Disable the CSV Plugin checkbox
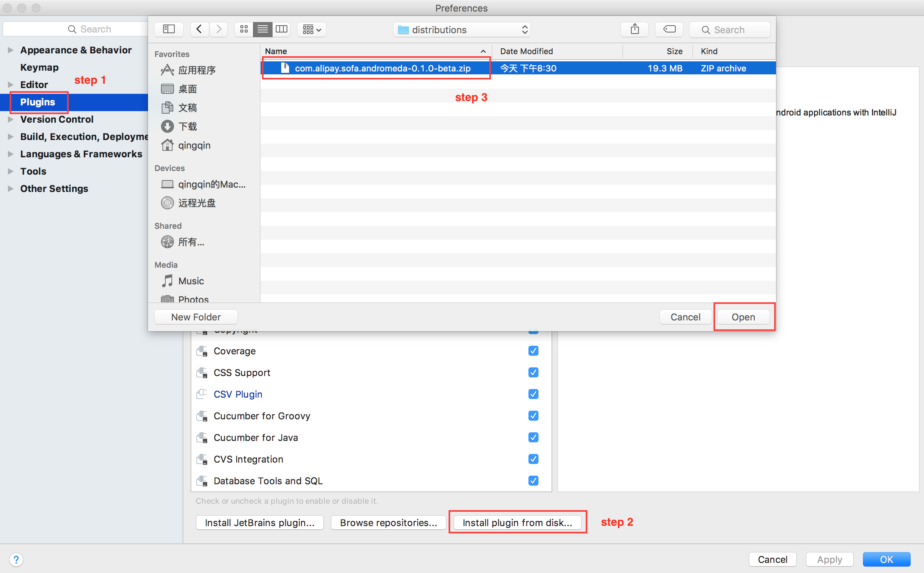 pos(533,394)
